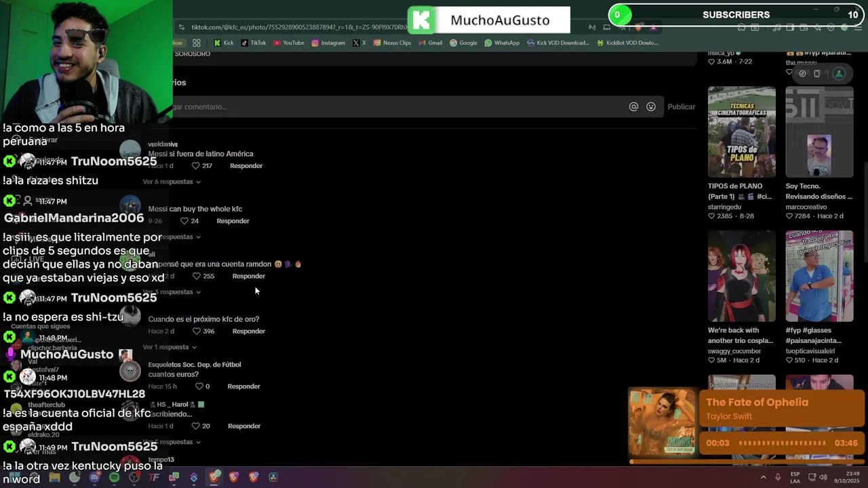Reply to the 'cuantos euros?' comment
The image size is (868, 488).
243,386
